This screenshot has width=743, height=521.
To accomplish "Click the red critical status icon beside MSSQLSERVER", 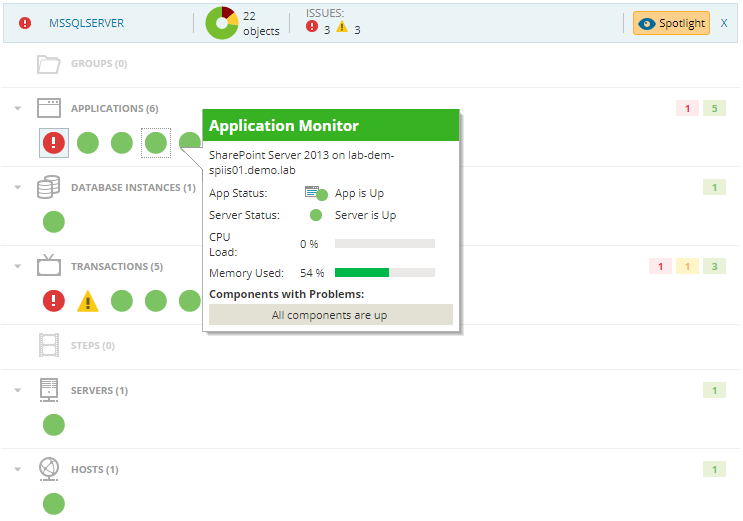I will click(x=25, y=23).
